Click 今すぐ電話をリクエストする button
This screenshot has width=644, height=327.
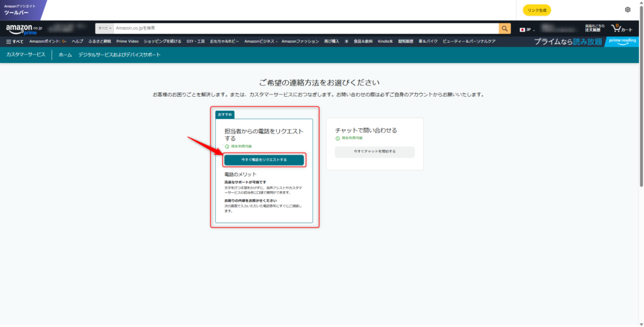coord(264,160)
